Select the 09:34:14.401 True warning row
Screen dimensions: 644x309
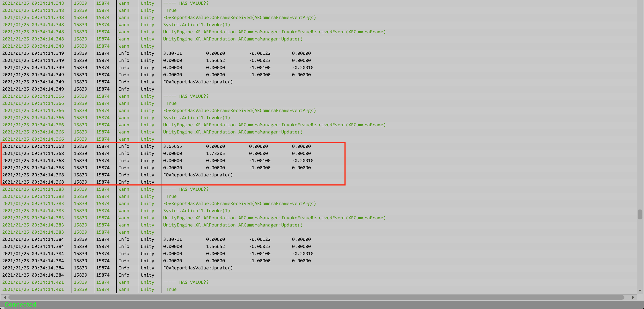[x=171, y=289]
